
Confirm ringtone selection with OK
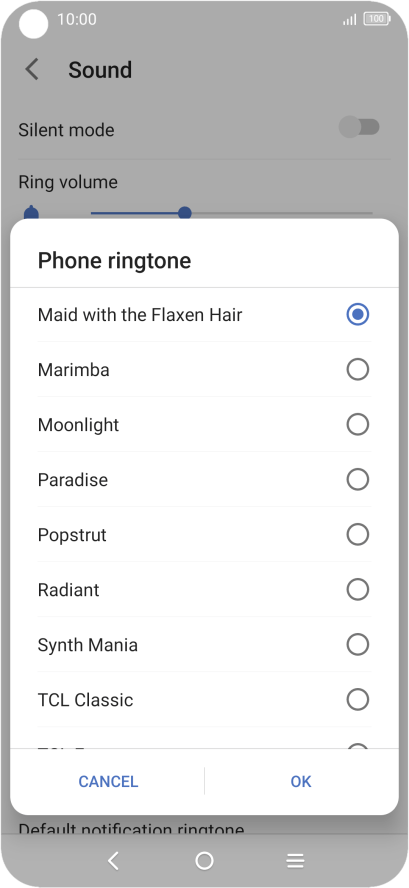point(301,782)
